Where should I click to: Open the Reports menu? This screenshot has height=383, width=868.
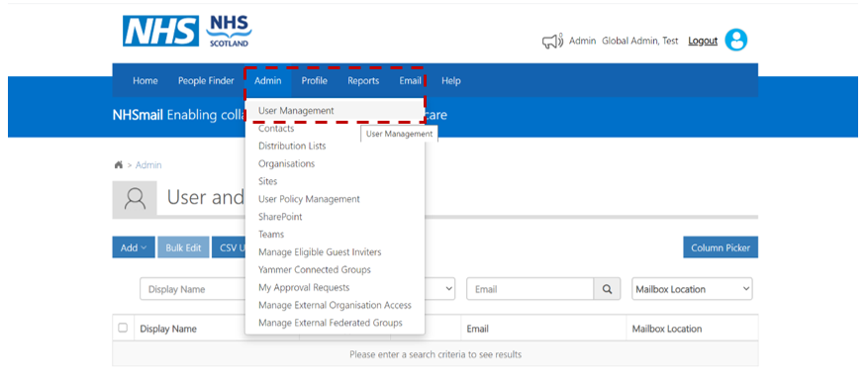(363, 81)
